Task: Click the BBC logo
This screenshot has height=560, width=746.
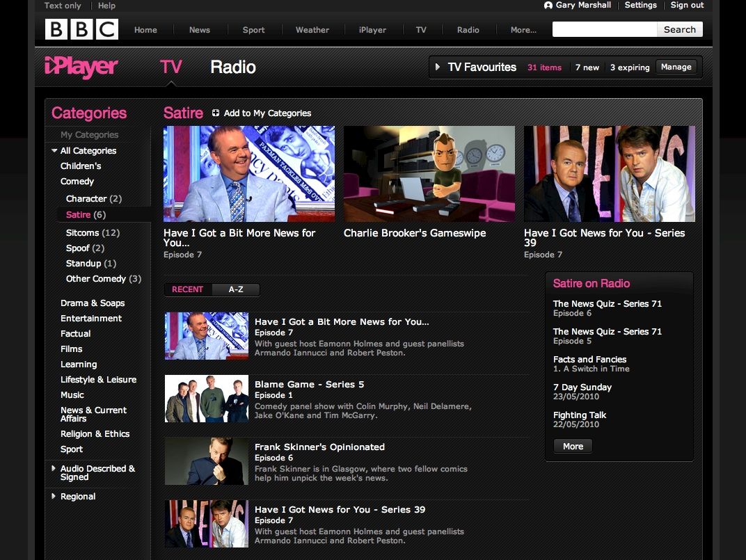Action: click(x=81, y=29)
